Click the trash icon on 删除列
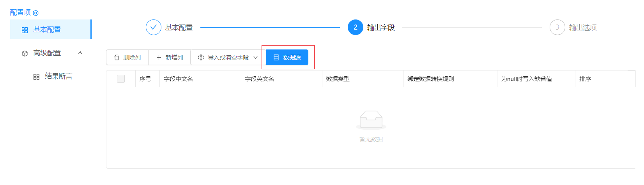The image size is (644, 185). pos(117,58)
